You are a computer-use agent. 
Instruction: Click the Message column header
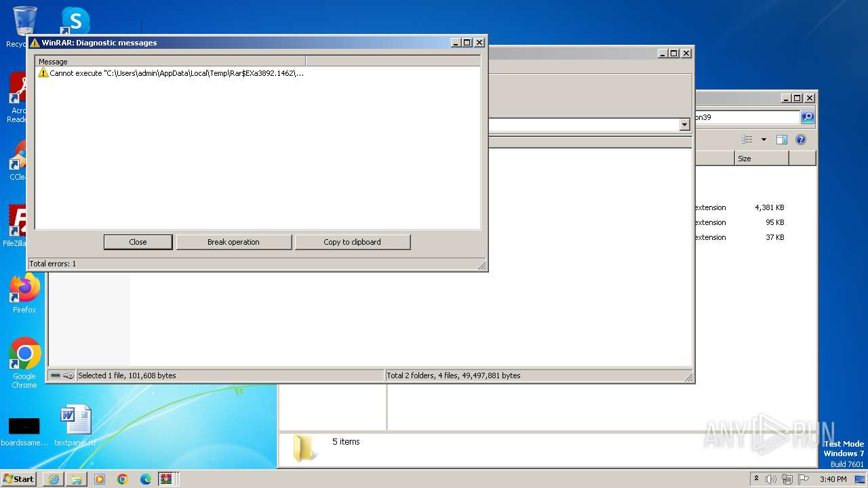pyautogui.click(x=170, y=62)
